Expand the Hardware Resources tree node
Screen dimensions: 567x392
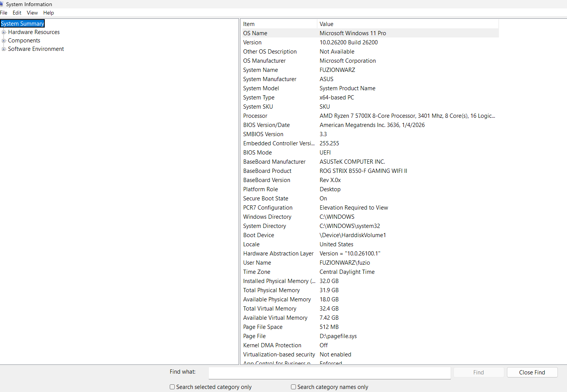(4, 32)
